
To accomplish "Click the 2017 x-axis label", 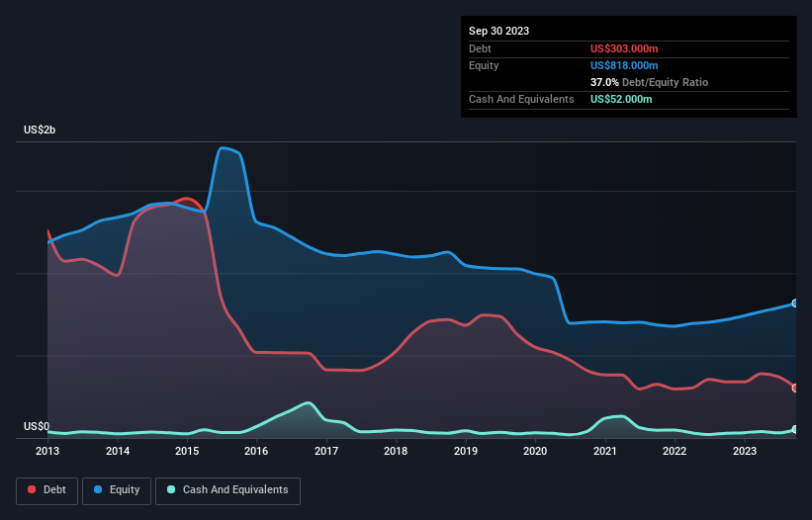I will [326, 451].
